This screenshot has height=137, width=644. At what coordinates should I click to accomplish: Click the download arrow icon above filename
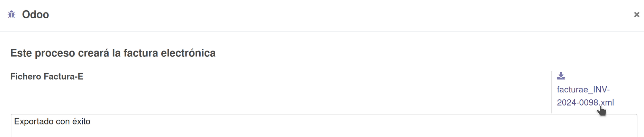(x=561, y=76)
